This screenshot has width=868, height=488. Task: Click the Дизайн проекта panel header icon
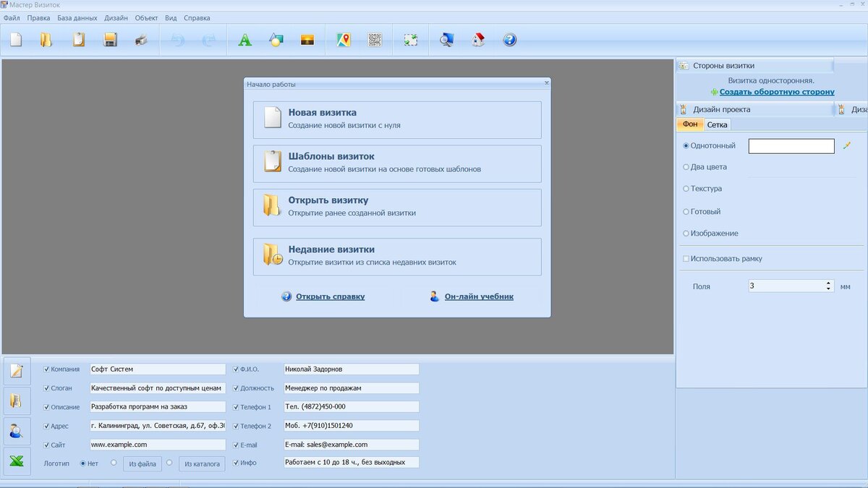coord(683,110)
